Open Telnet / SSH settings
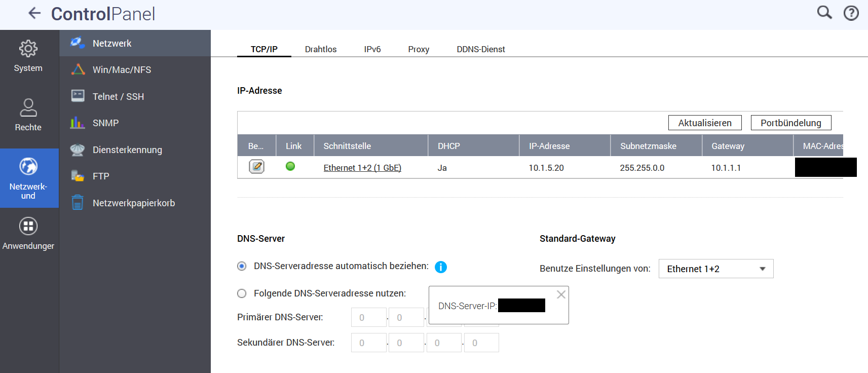 [x=135, y=96]
